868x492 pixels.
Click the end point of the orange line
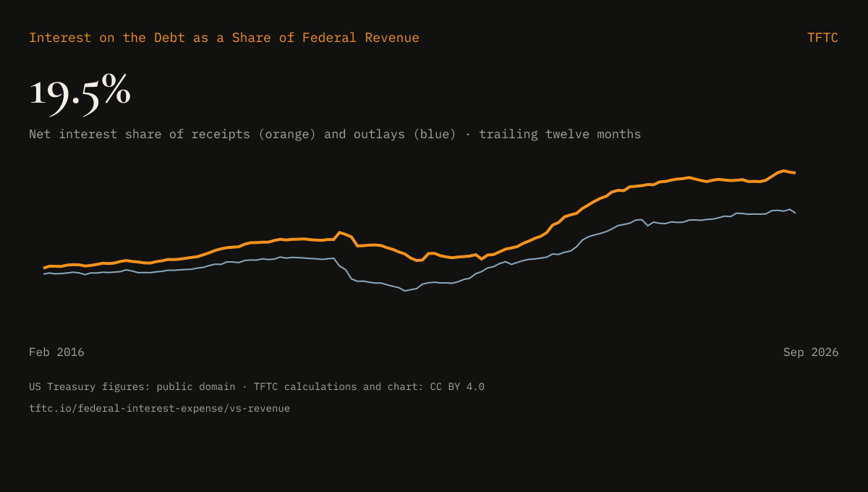point(795,173)
